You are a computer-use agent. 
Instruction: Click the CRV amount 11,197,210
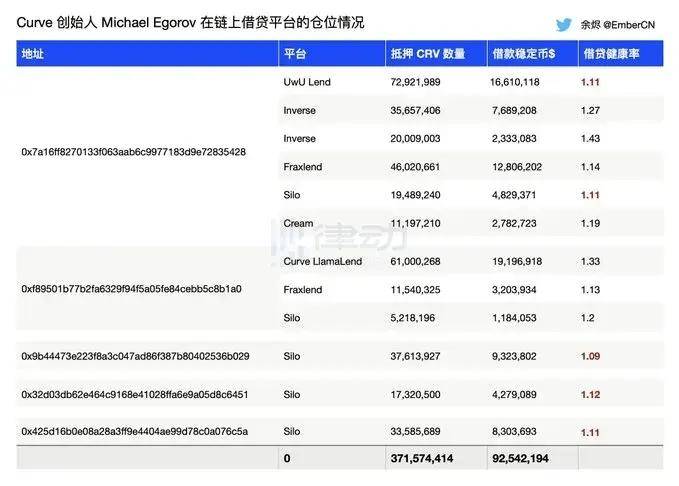coord(415,224)
